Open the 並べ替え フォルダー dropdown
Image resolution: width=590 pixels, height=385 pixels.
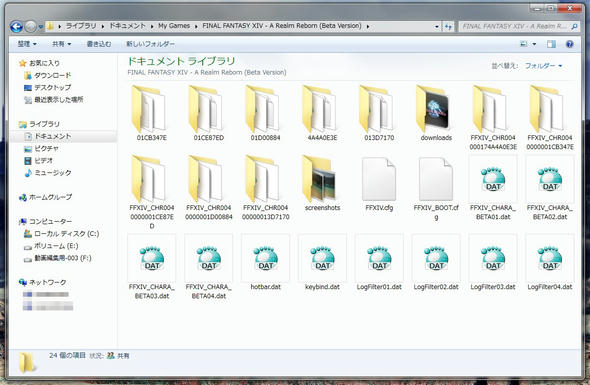[544, 66]
